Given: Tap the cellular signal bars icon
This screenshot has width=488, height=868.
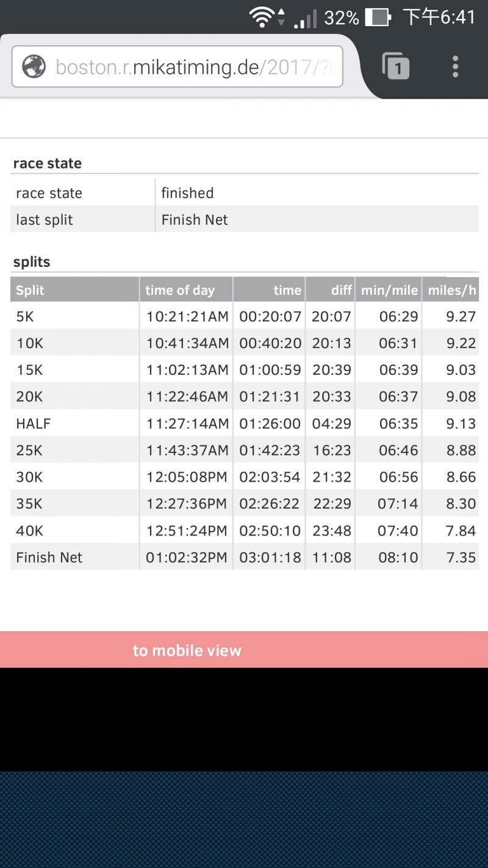Looking at the screenshot, I should 305,19.
